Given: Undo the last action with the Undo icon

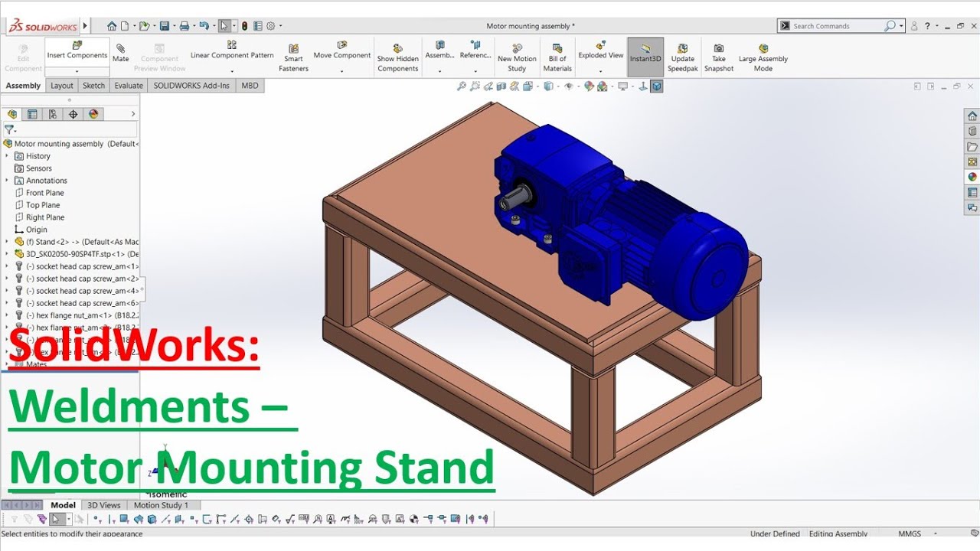Looking at the screenshot, I should 204,26.
